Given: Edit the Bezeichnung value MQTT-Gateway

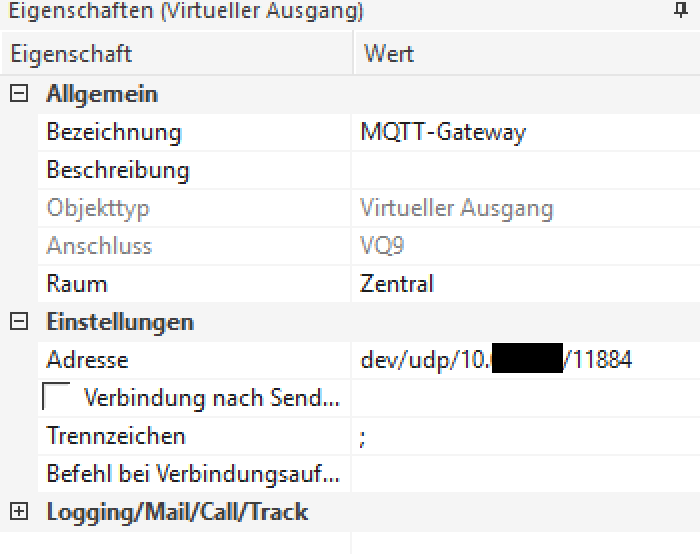Looking at the screenshot, I should coord(443,132).
